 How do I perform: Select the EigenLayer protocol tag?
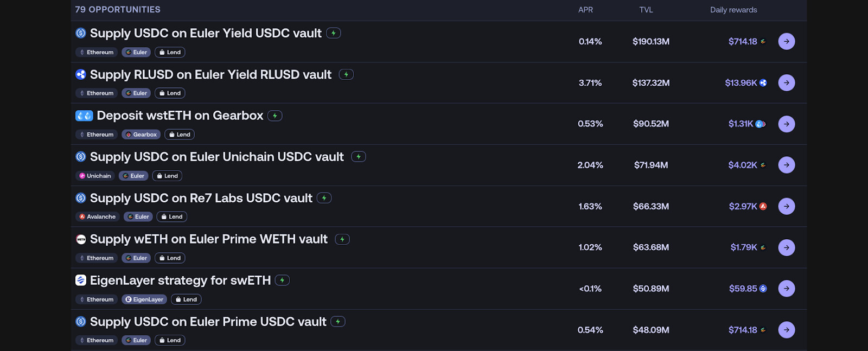click(x=144, y=299)
